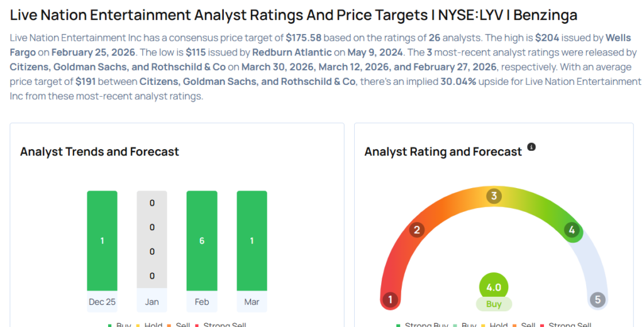644x327 pixels.
Task: Click the gray gauge marker 5
Action: 597,299
